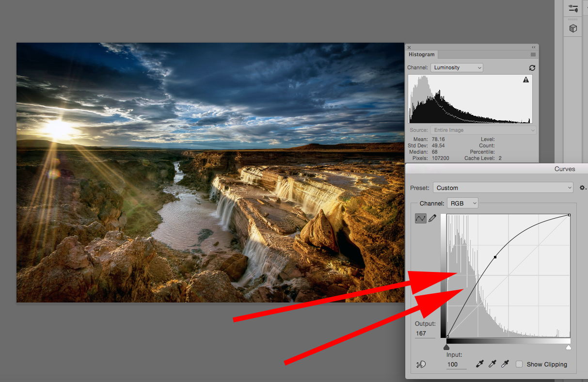
Task: Click the white point slider triangle
Action: 569,347
